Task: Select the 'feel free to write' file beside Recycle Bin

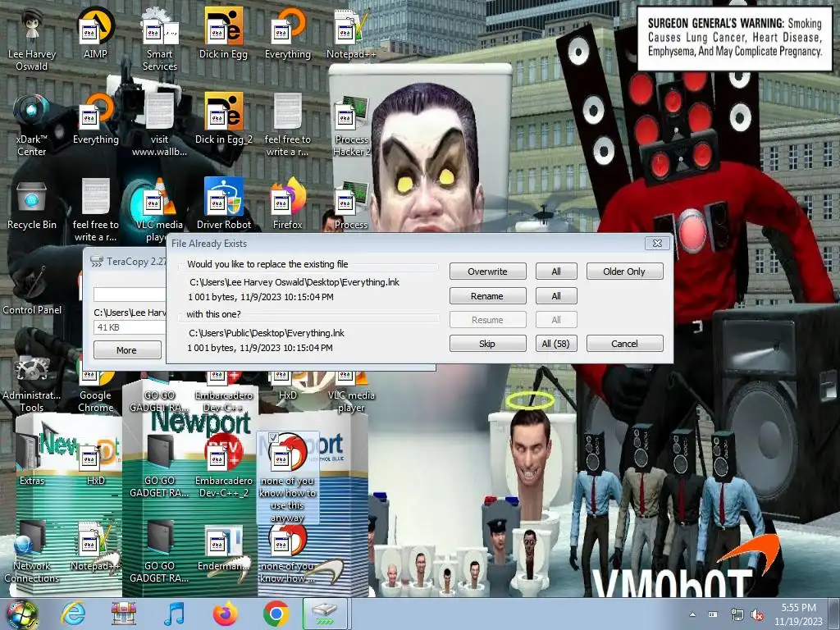Action: [95, 210]
